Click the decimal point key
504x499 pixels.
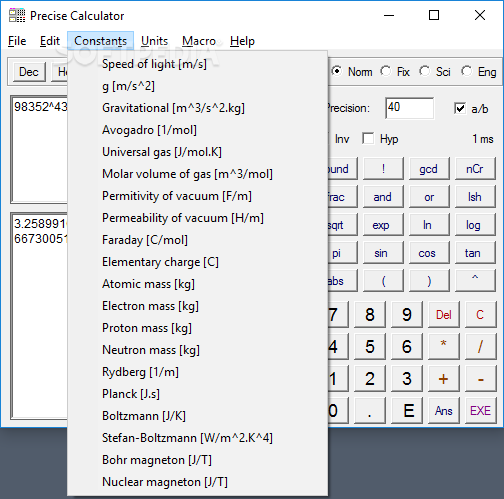(370, 410)
